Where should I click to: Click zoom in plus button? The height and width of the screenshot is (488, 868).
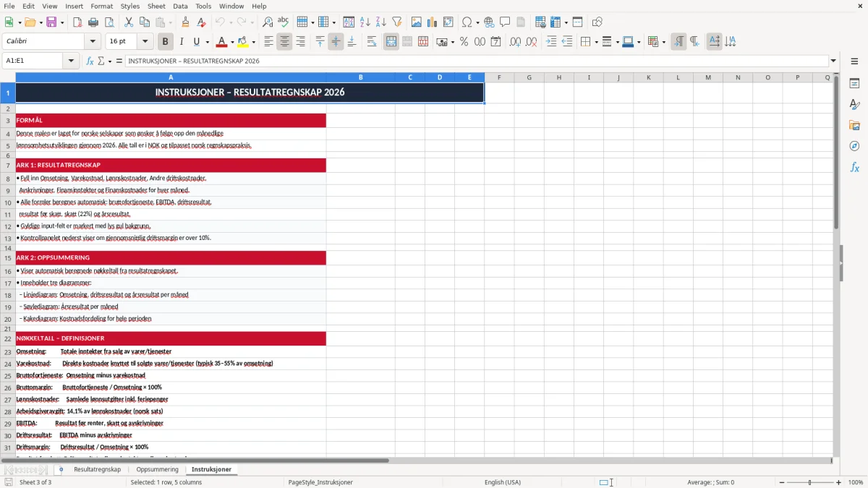[839, 482]
